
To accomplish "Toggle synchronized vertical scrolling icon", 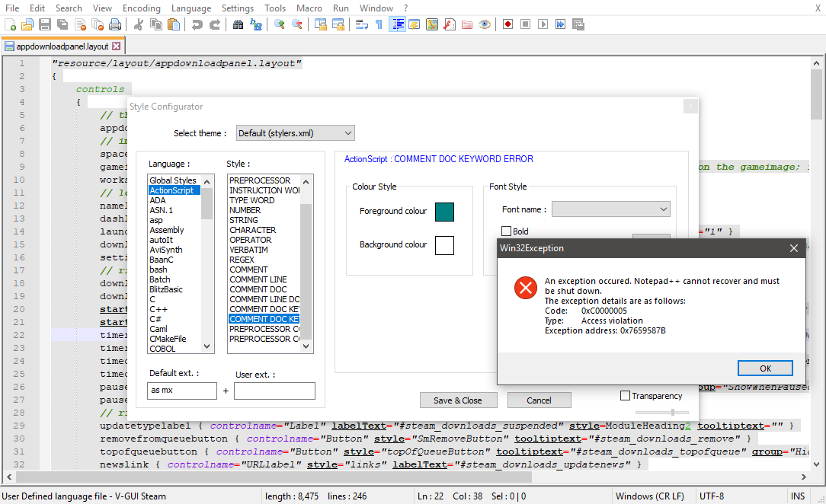I will 320,24.
